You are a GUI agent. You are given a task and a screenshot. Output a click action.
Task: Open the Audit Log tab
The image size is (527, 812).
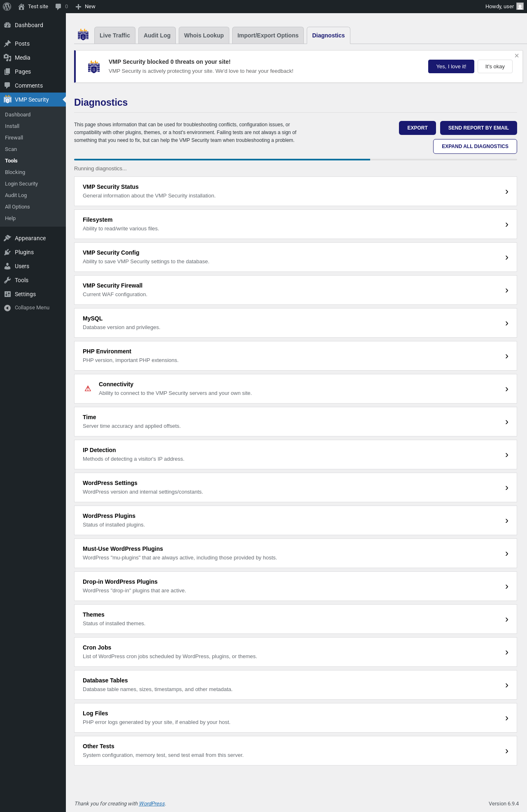(157, 35)
